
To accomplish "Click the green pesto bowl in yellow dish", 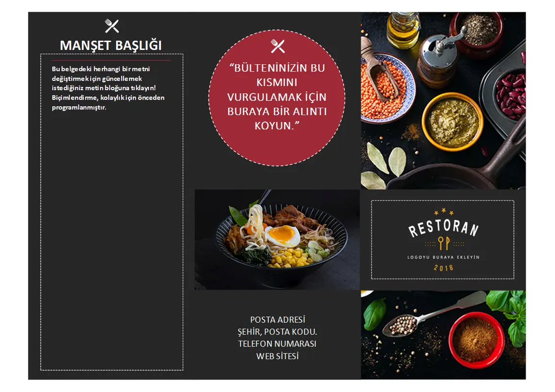I will [x=453, y=122].
